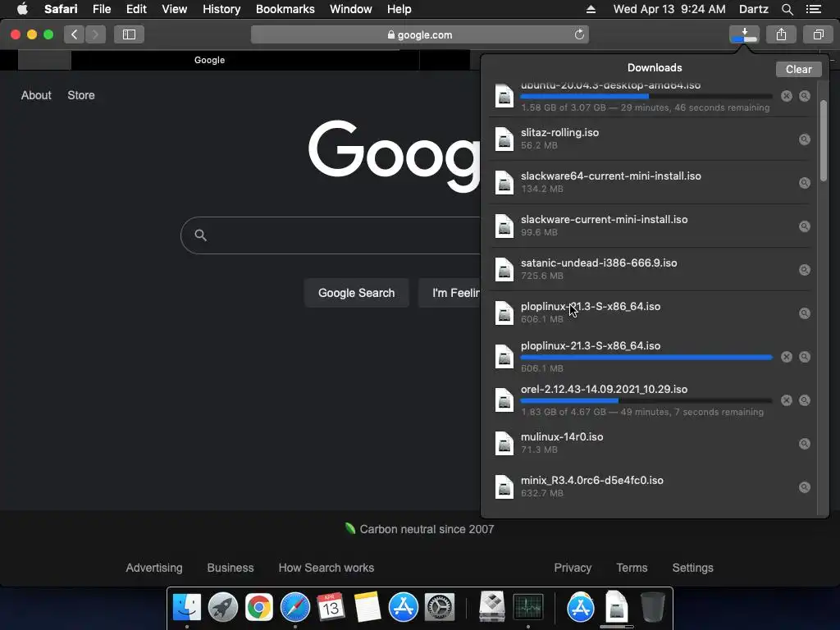Screen dimensions: 840x630
Task: Open the How Search works link
Action: coord(326,568)
